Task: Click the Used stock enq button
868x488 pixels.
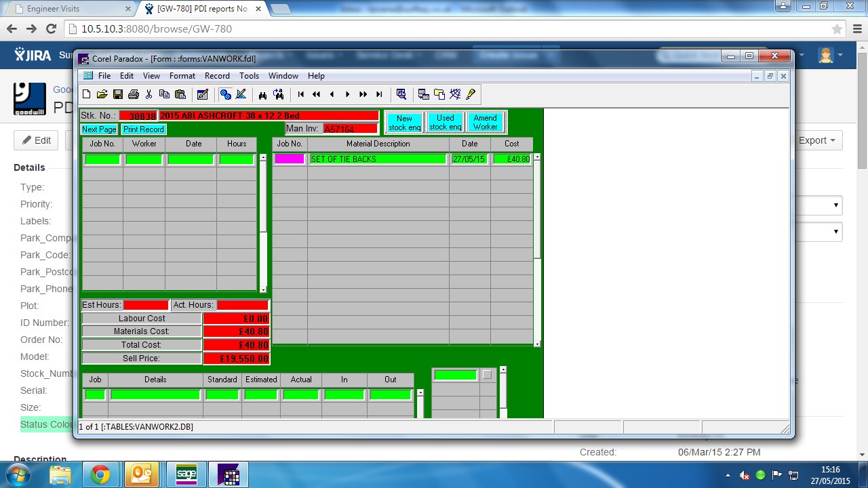Action: coord(446,123)
